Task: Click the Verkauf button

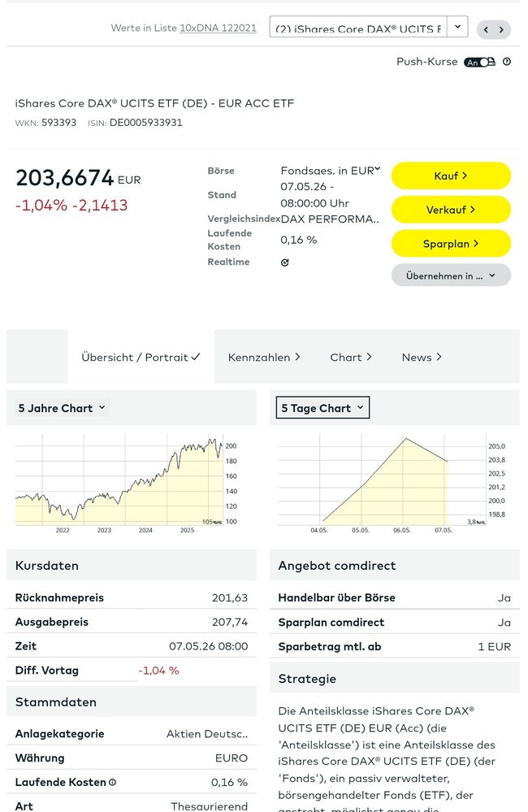Action: pyautogui.click(x=451, y=210)
